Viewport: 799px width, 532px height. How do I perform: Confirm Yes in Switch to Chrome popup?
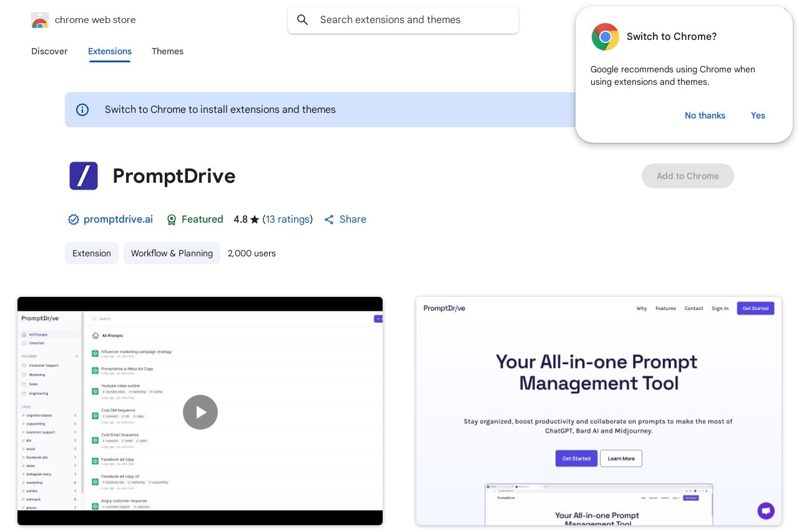pos(758,115)
